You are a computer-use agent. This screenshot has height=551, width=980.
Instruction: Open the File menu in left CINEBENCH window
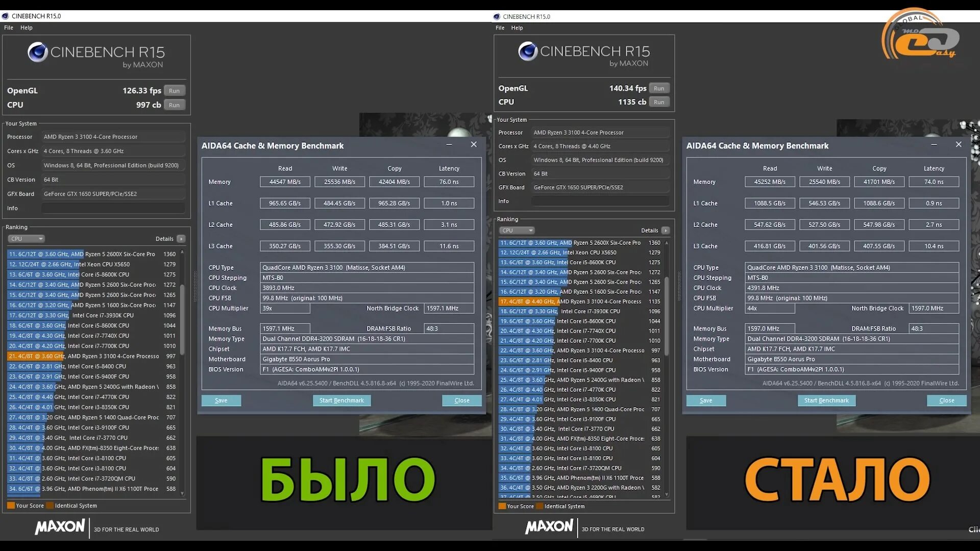[8, 28]
